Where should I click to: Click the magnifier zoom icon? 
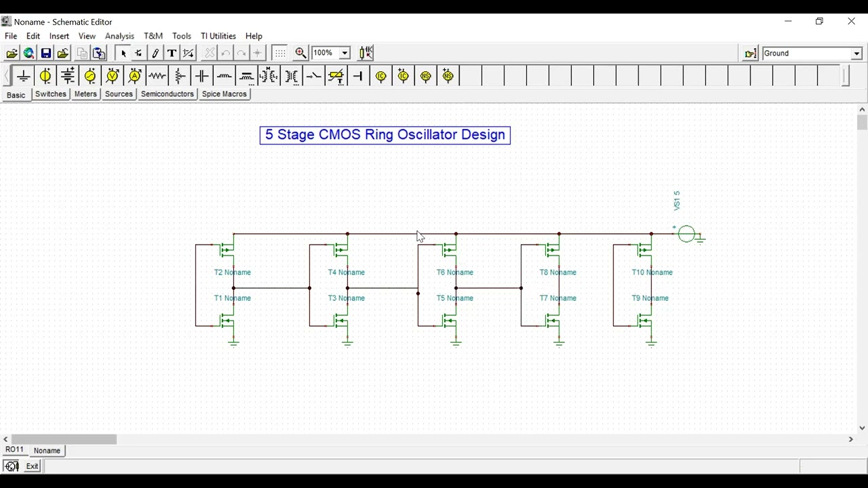[x=301, y=54]
